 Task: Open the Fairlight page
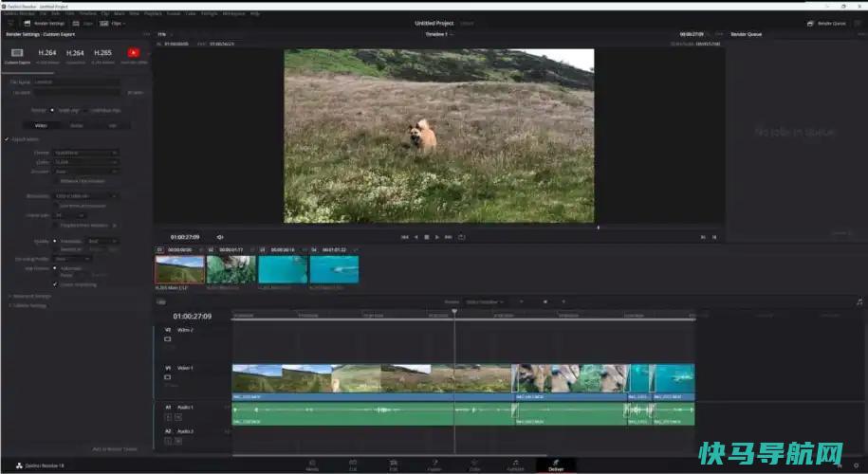515,465
